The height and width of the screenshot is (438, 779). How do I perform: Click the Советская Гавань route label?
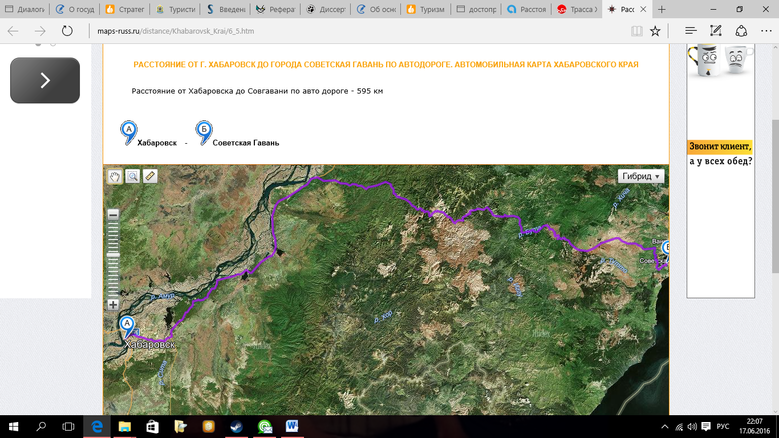pyautogui.click(x=246, y=143)
